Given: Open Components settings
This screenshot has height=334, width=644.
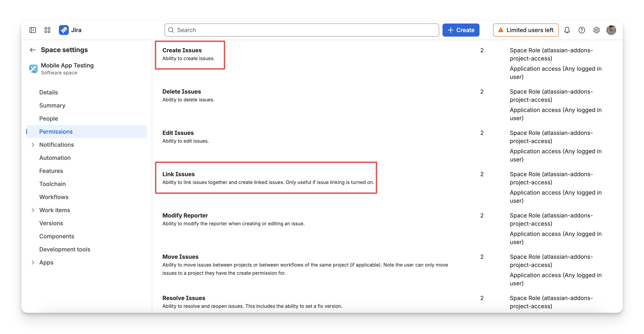Looking at the screenshot, I should [x=57, y=236].
